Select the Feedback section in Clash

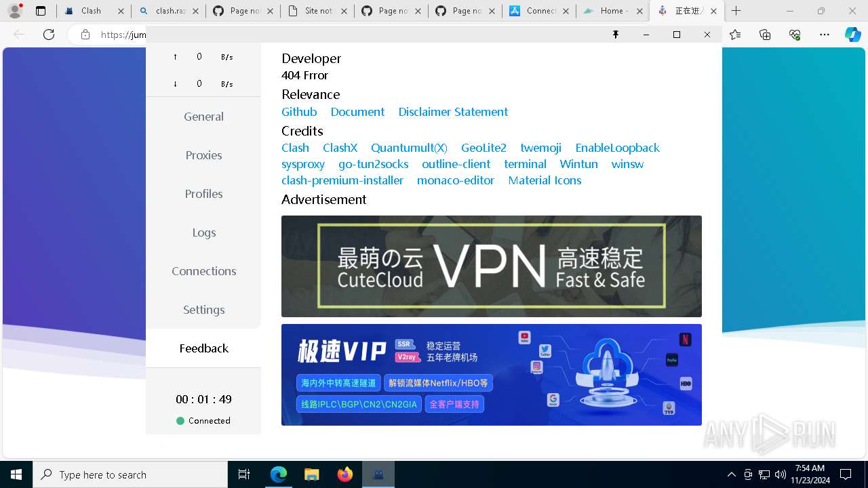click(x=203, y=348)
